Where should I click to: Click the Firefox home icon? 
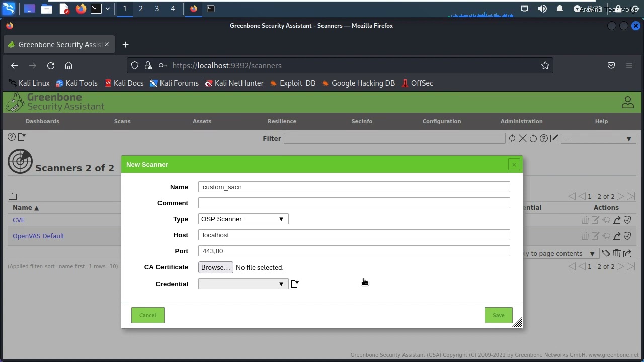[69, 66]
